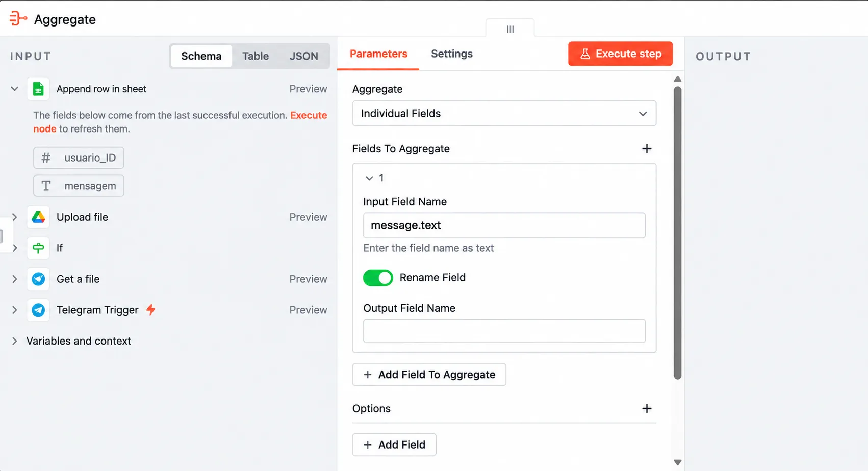
Task: Click Add Field To Aggregate button
Action: click(429, 375)
